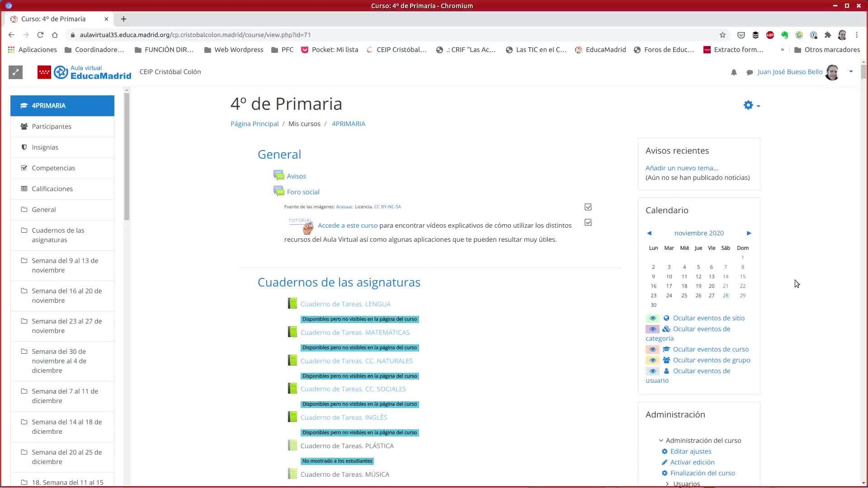
Task: Open the messages speech bubble icon
Action: [750, 72]
